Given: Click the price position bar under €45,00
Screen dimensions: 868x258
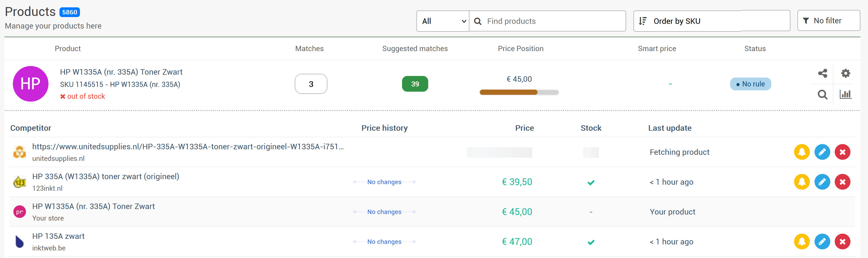Looking at the screenshot, I should coord(519,92).
